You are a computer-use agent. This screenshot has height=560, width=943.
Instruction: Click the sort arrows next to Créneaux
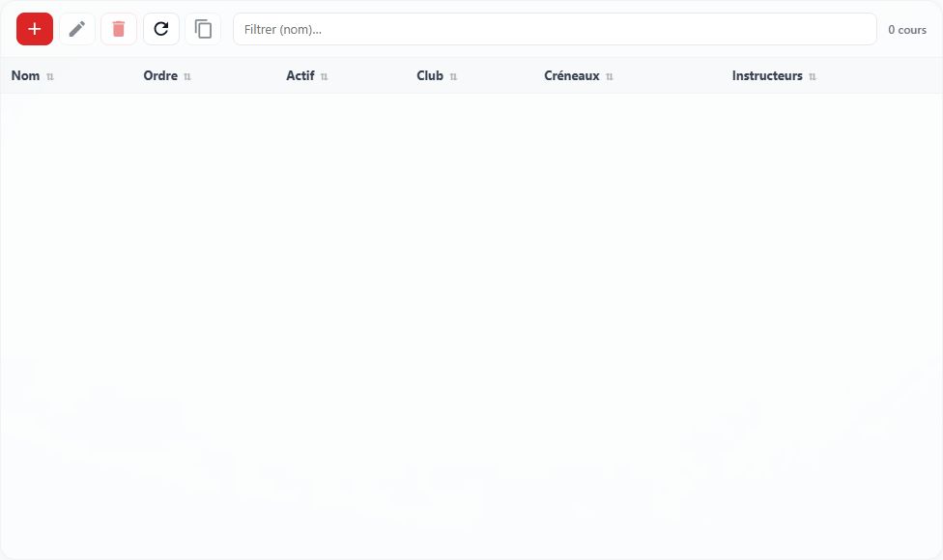610,76
